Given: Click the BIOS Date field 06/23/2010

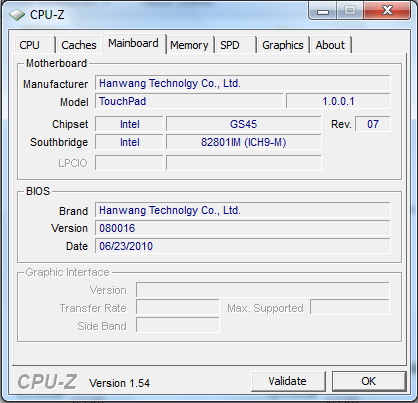Looking at the screenshot, I should 243,246.
